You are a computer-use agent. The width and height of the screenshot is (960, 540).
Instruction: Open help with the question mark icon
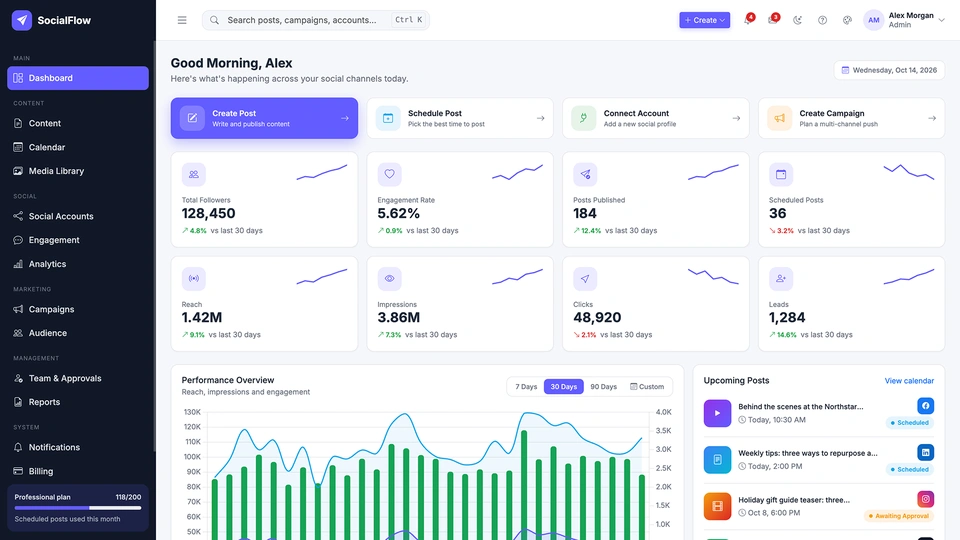point(822,20)
